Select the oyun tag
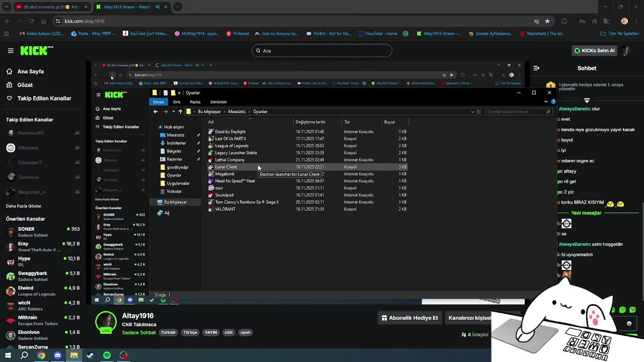 tap(245, 332)
